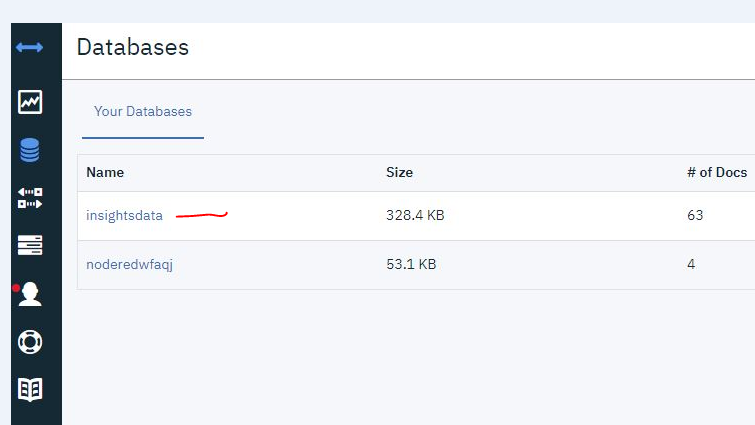
Task: Open the insightsdata database
Action: (x=124, y=215)
